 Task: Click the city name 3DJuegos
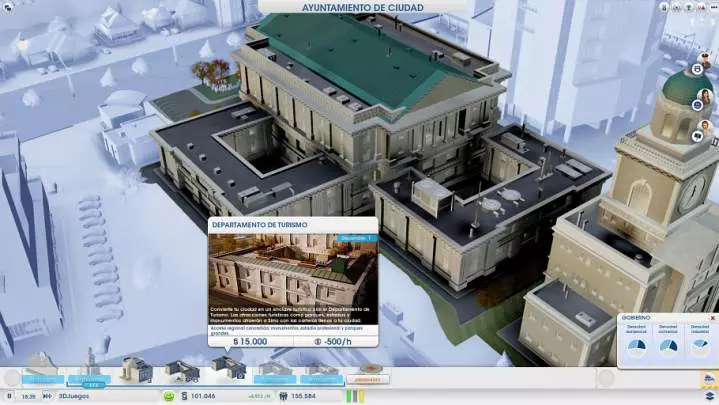click(74, 396)
